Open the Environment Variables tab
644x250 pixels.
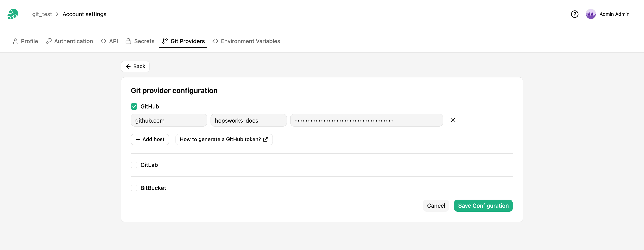(x=246, y=41)
